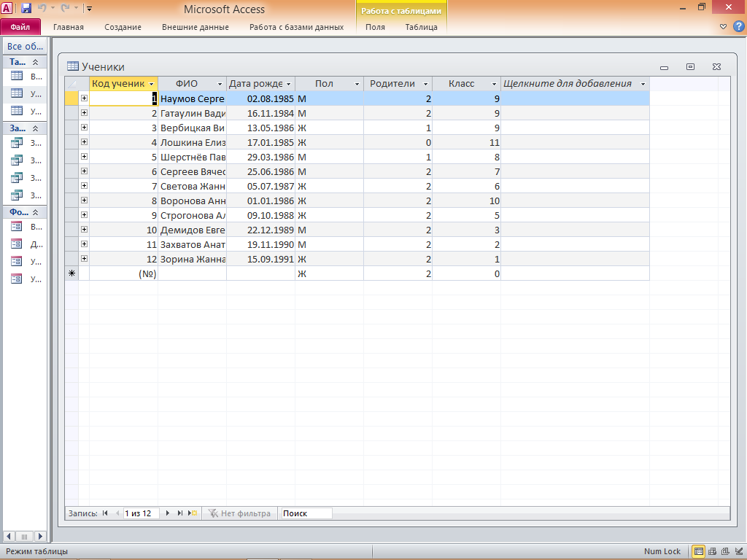Go to next record navigation button

click(167, 513)
